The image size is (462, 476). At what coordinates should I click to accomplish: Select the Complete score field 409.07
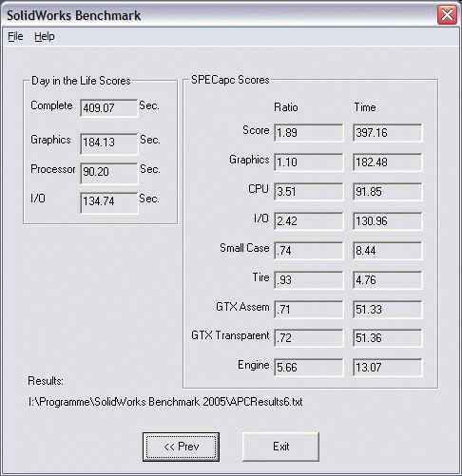tap(109, 108)
